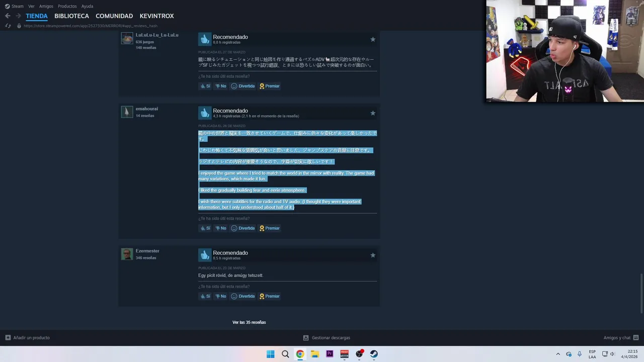This screenshot has height=362, width=644.
Task: Open Voicemeeter from the taskbar
Action: (345, 354)
